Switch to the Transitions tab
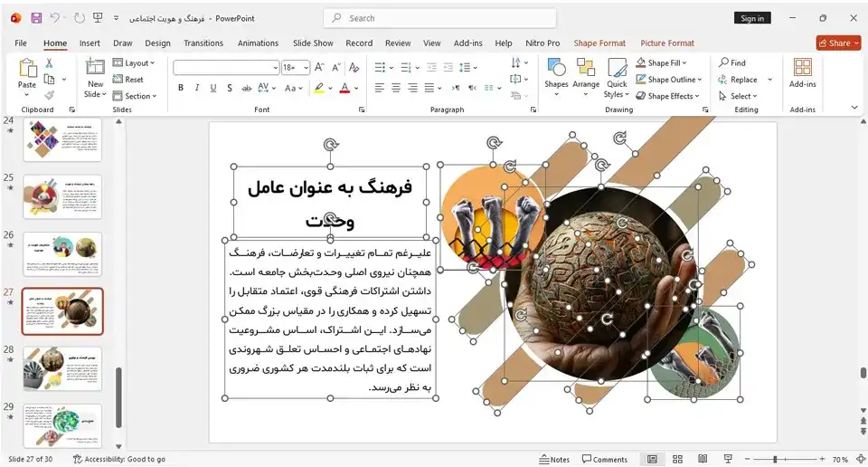 point(203,43)
